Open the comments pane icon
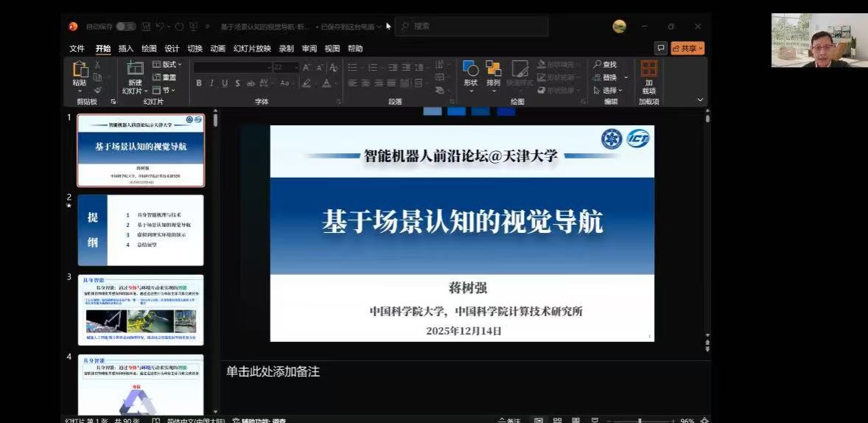This screenshot has width=868, height=423. pyautogui.click(x=661, y=48)
